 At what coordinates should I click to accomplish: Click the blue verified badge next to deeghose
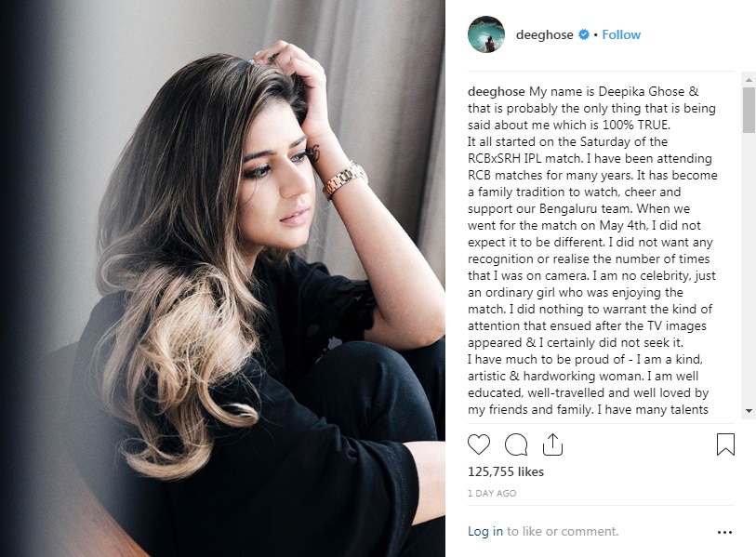coord(583,34)
